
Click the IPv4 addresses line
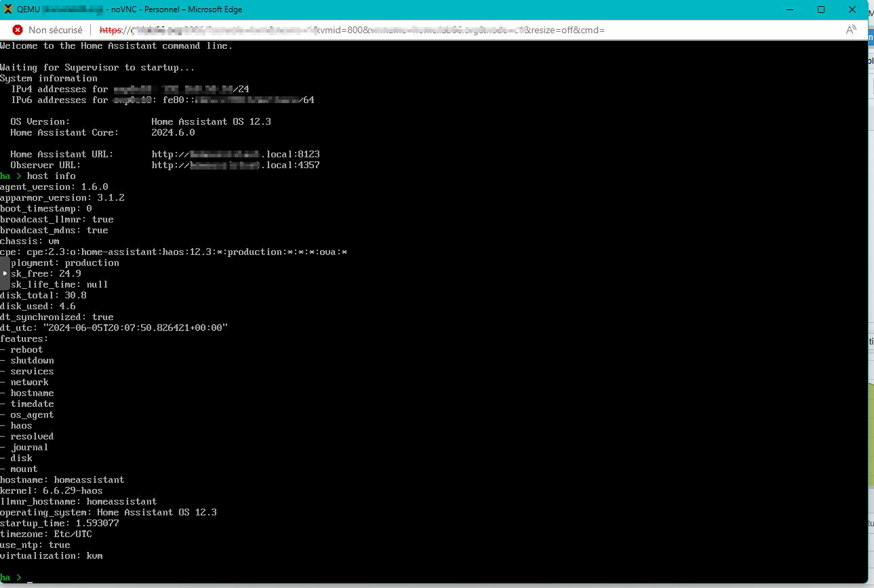coord(130,90)
